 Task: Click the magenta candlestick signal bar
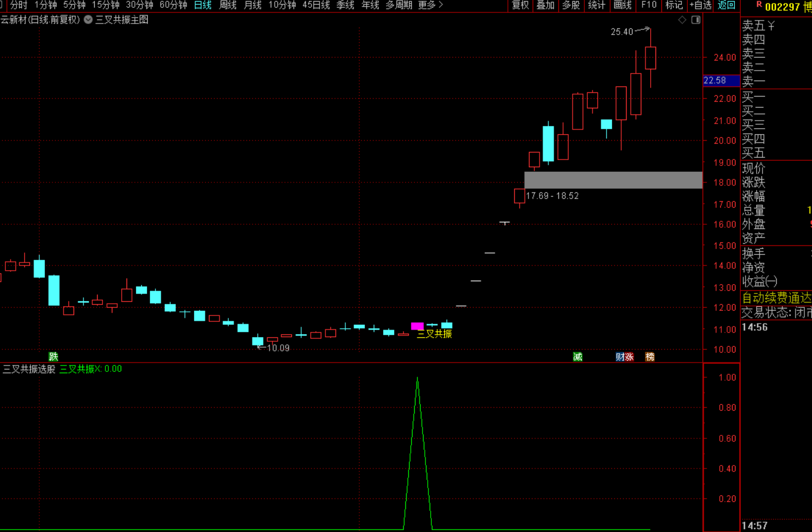417,326
